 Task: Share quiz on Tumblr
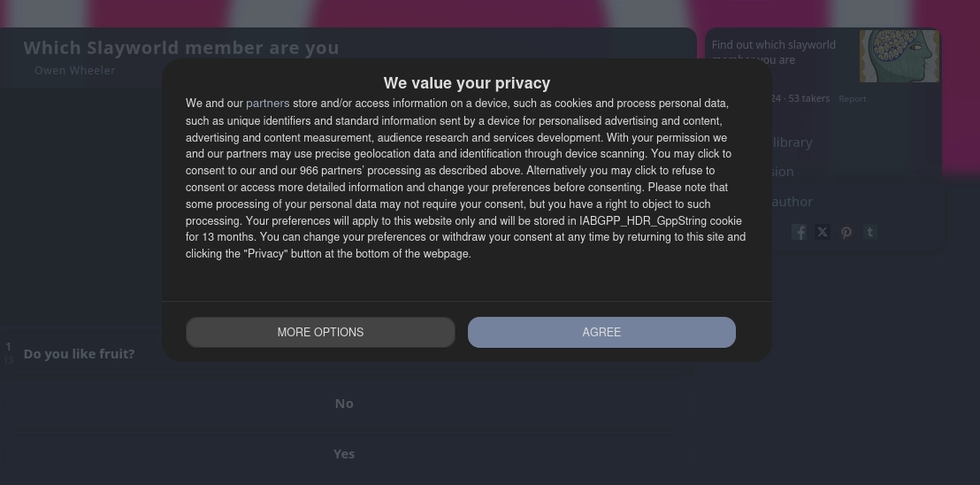click(x=870, y=232)
